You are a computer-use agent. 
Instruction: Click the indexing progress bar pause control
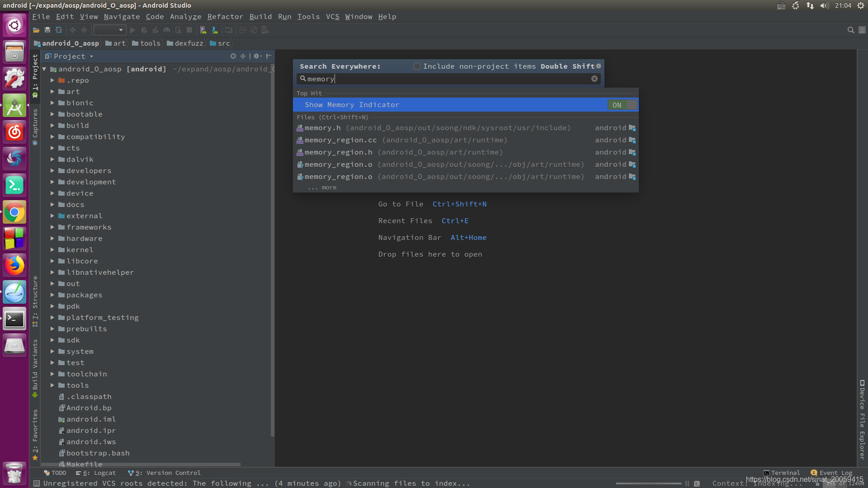(687, 483)
